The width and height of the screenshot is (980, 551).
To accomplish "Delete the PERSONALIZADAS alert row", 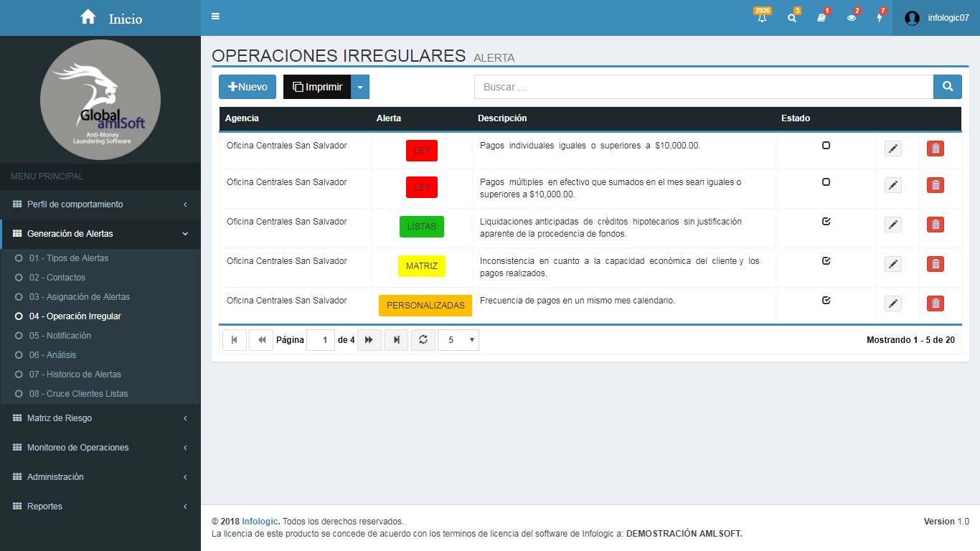I will click(x=935, y=303).
